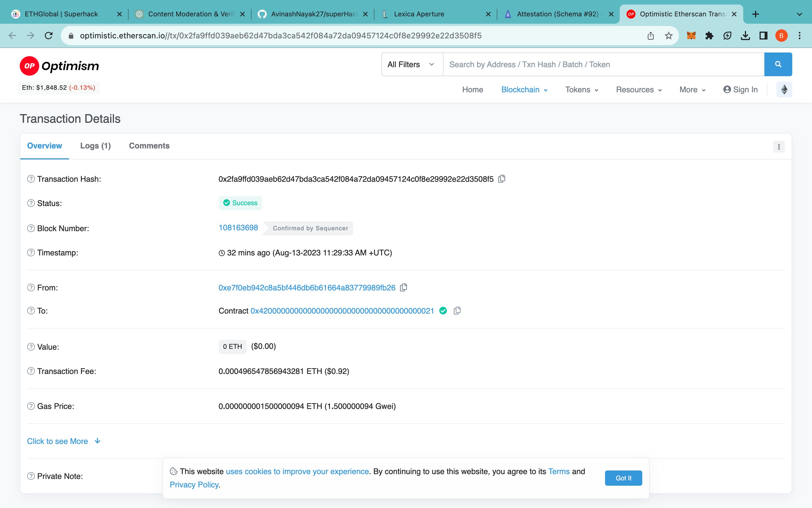Image resolution: width=812 pixels, height=508 pixels.
Task: Copy the To contract address
Action: [x=457, y=311]
